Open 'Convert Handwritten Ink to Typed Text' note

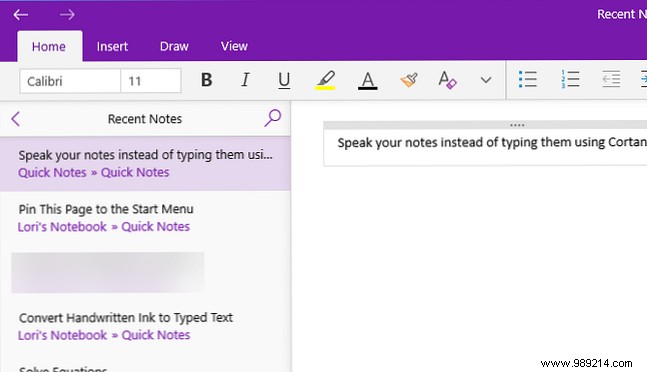(x=126, y=318)
